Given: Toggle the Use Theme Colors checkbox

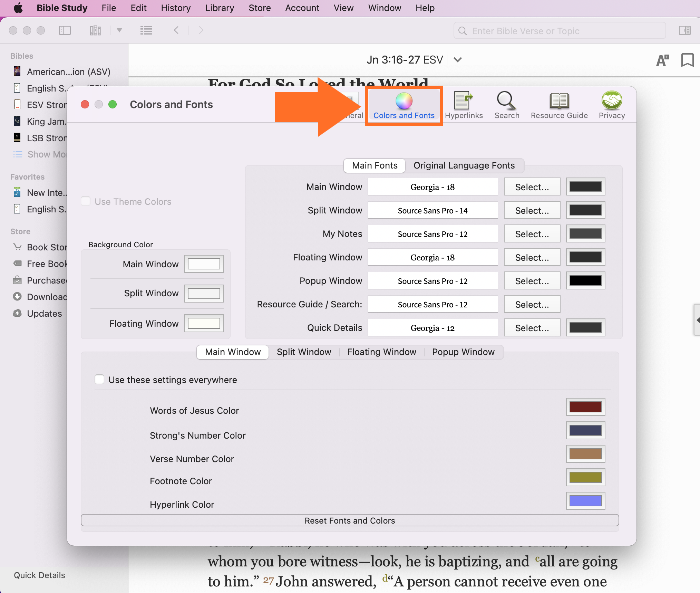Looking at the screenshot, I should pos(86,201).
